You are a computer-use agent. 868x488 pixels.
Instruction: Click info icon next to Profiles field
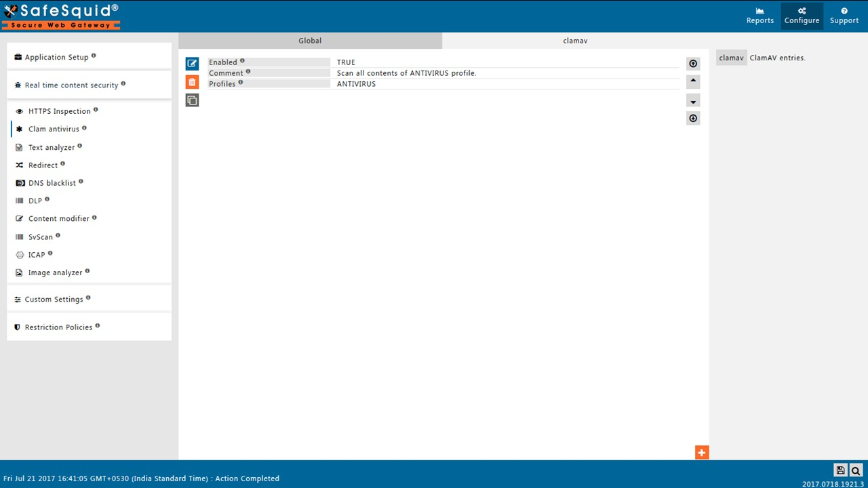[x=241, y=83]
